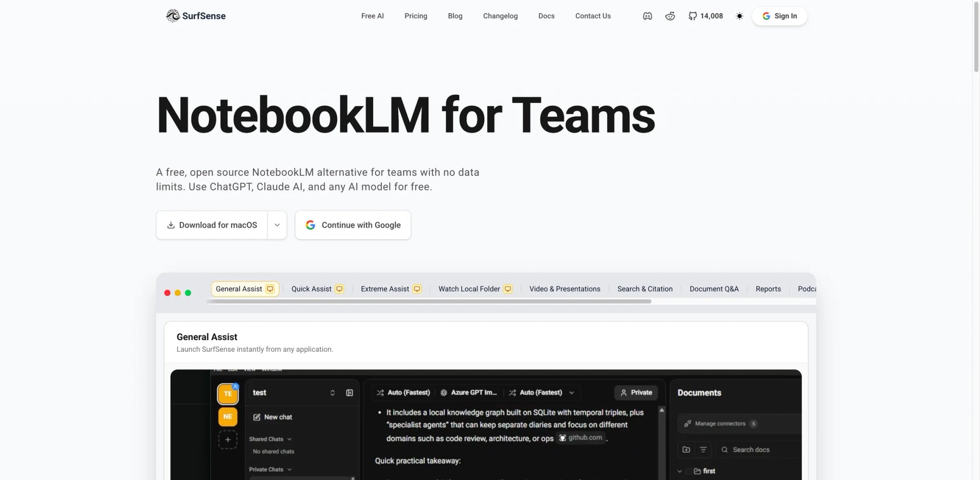The image size is (980, 480).
Task: Expand the download platform dropdown arrow
Action: (x=277, y=225)
